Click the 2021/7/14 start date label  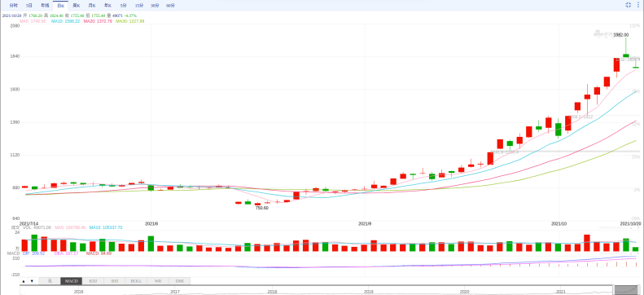pyautogui.click(x=28, y=223)
